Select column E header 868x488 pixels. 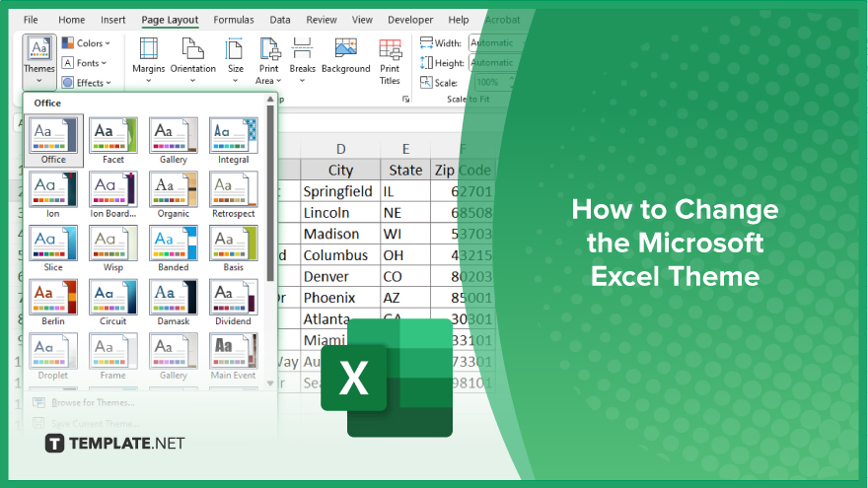(x=405, y=149)
